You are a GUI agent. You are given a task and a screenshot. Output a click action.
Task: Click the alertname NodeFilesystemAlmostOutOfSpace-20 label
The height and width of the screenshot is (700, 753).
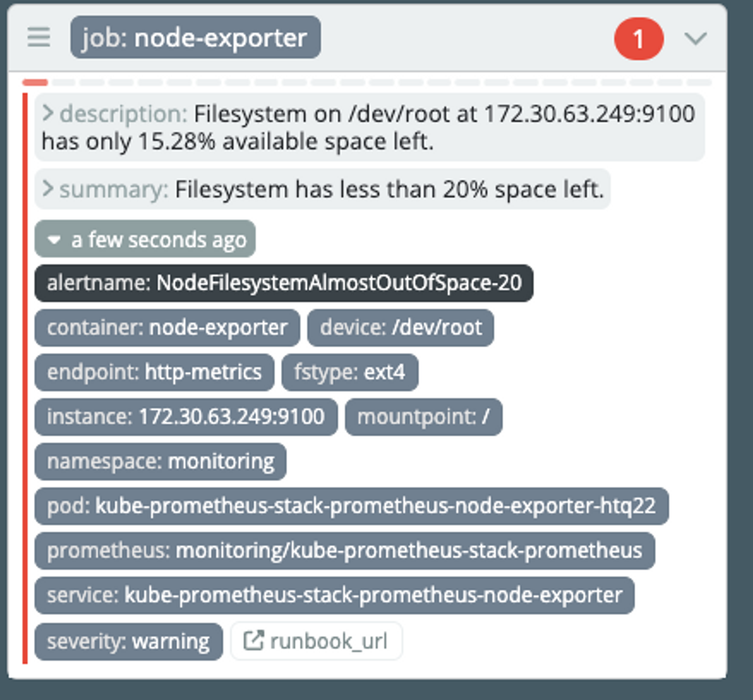(x=284, y=283)
